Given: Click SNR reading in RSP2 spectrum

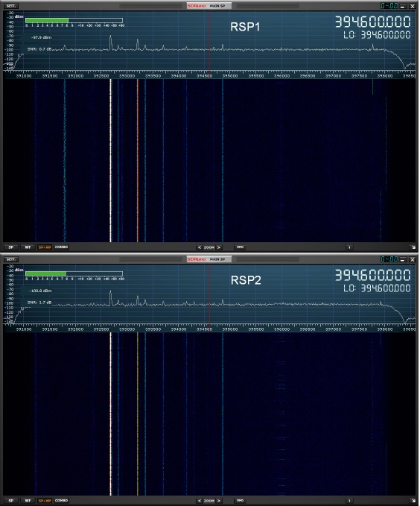Looking at the screenshot, I should click(x=39, y=303).
